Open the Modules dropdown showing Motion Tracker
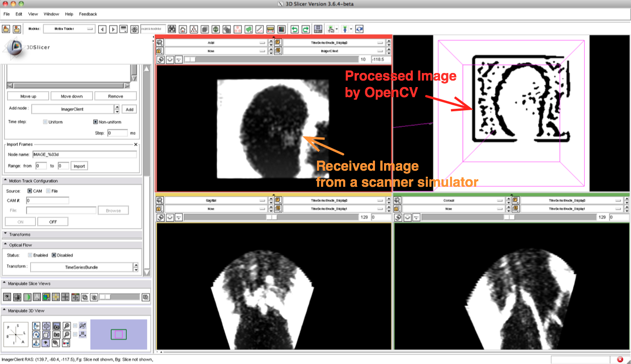 point(69,29)
